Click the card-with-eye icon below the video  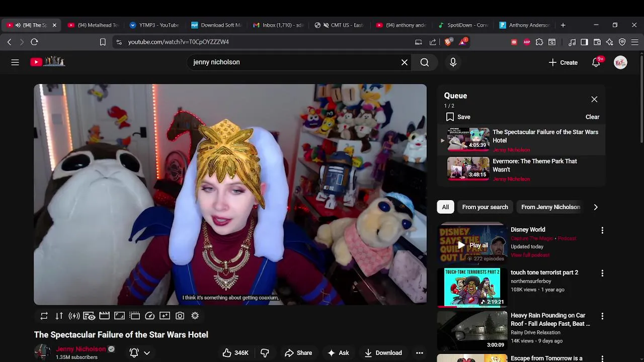click(x=89, y=316)
